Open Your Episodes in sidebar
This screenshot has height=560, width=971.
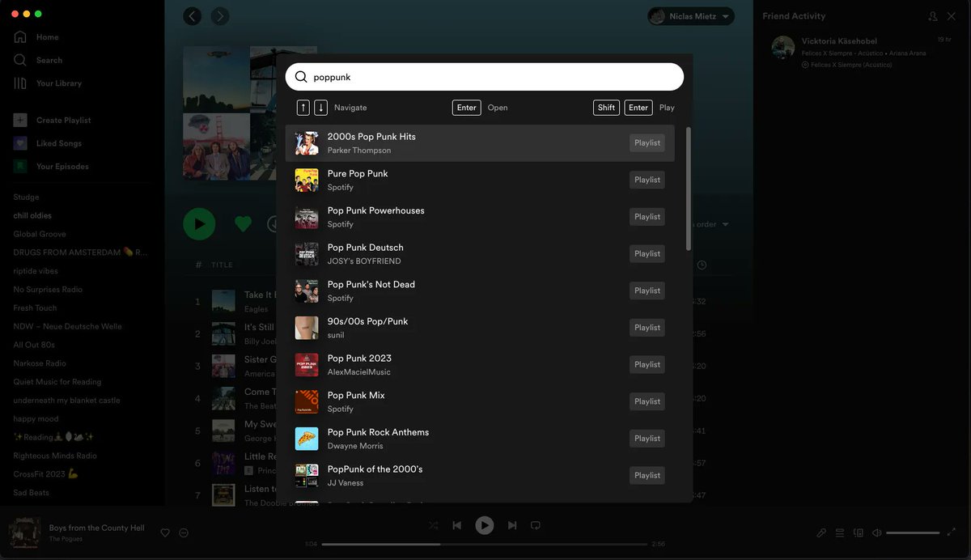pyautogui.click(x=52, y=166)
